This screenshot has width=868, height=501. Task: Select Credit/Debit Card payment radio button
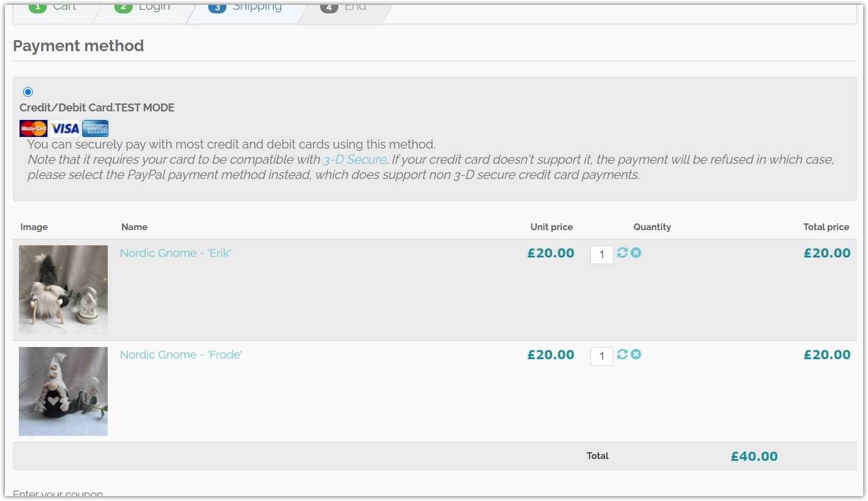(28, 92)
